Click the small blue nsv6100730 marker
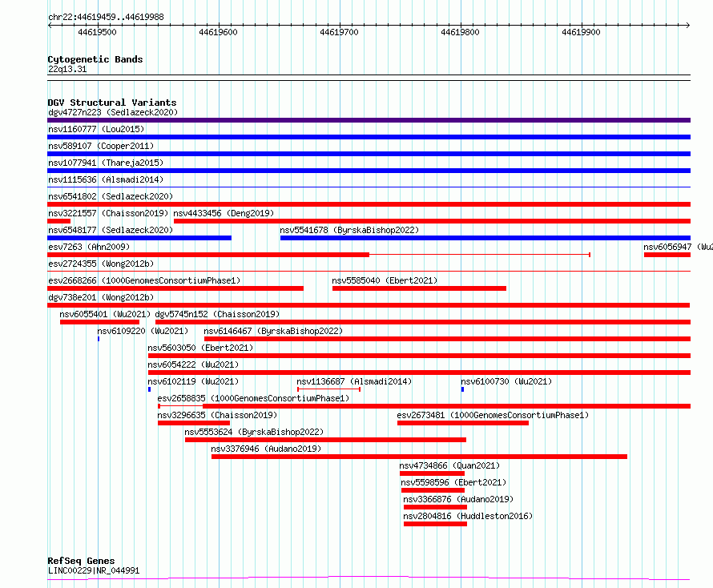The height and width of the screenshot is (588, 713). coord(462,389)
